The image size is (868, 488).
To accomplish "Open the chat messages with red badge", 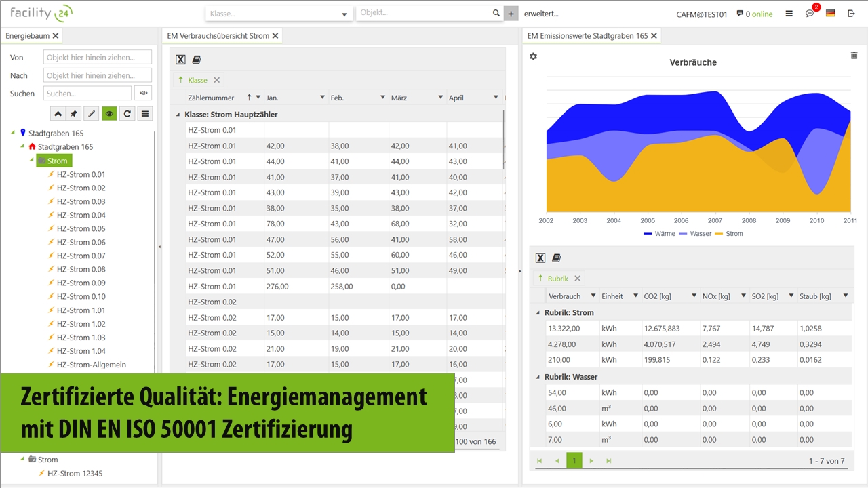I will tap(811, 12).
